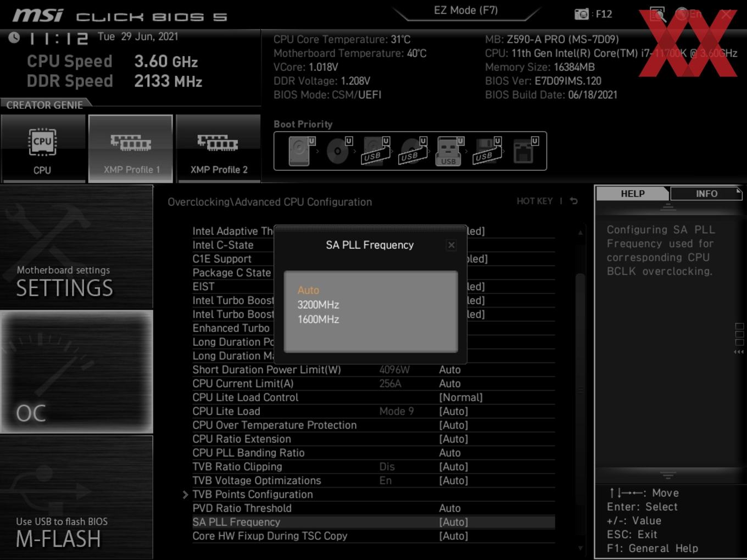Choose 3200MHz for SA PLL Frequency
The width and height of the screenshot is (747, 560).
tap(318, 305)
